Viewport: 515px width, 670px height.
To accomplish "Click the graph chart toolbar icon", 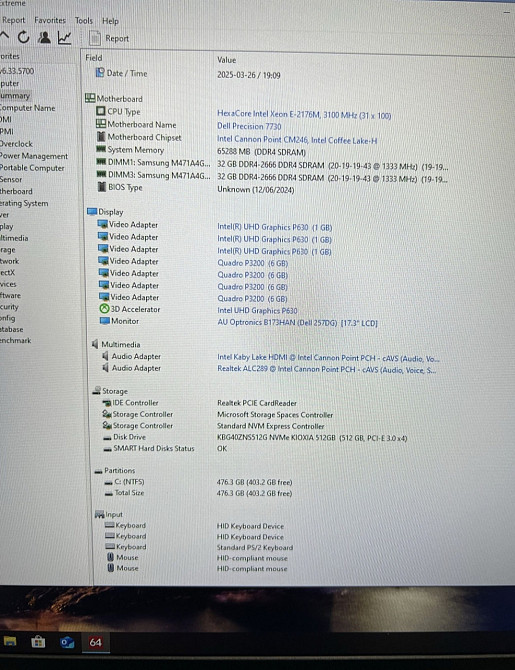I will [65, 38].
